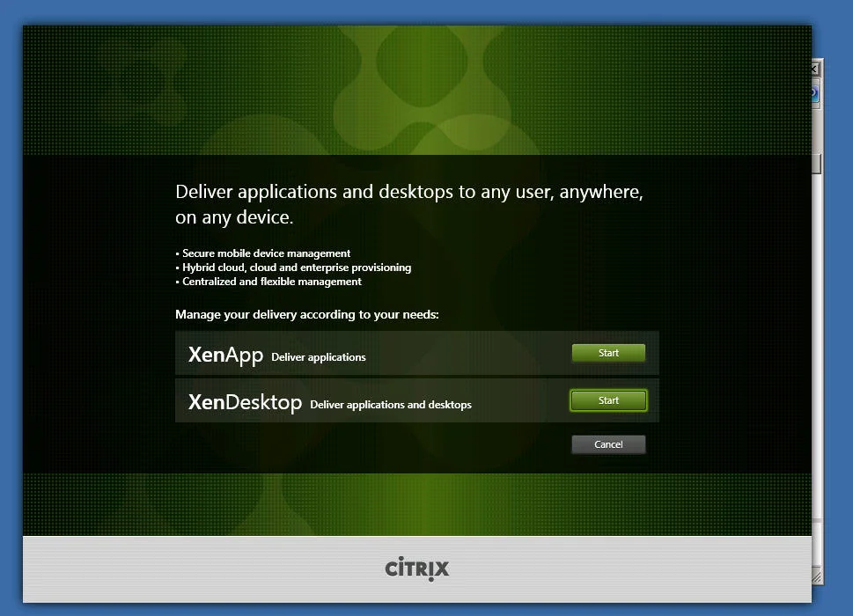Click the 'Deliver applications and desktops' headline
853x616 pixels.
(409, 204)
